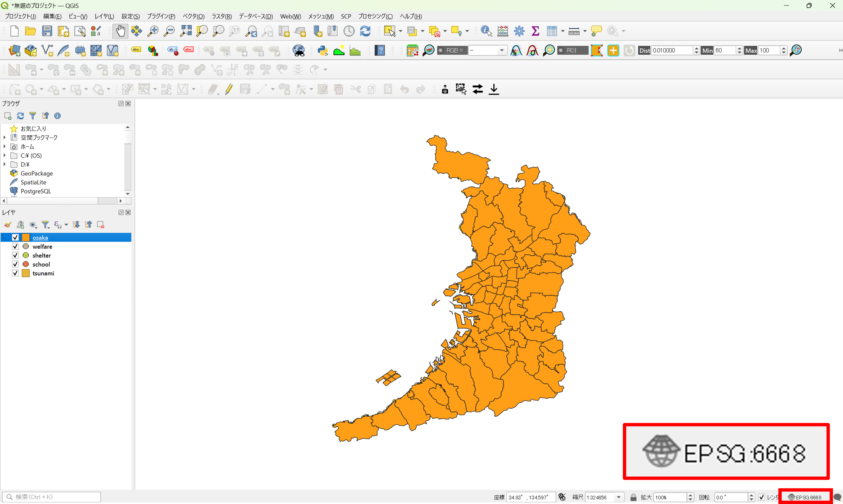843x504 pixels.
Task: Toggle the shelter layer checkbox
Action: pyautogui.click(x=15, y=255)
